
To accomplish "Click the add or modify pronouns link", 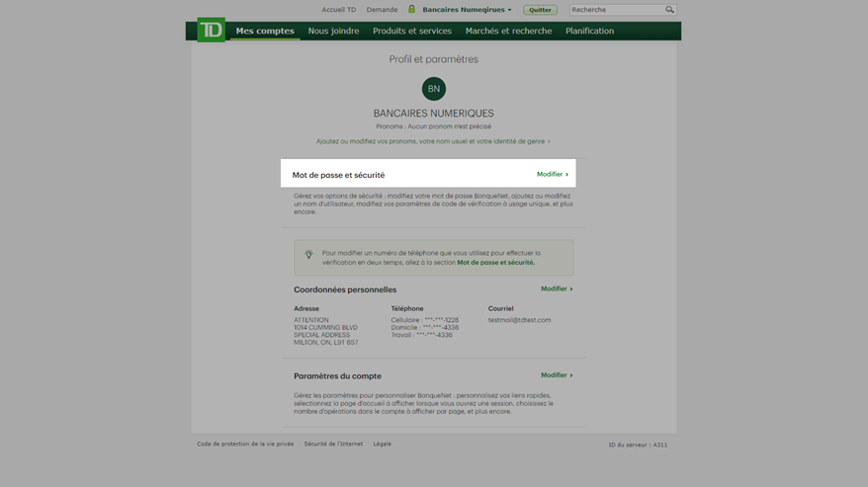I will (433, 141).
